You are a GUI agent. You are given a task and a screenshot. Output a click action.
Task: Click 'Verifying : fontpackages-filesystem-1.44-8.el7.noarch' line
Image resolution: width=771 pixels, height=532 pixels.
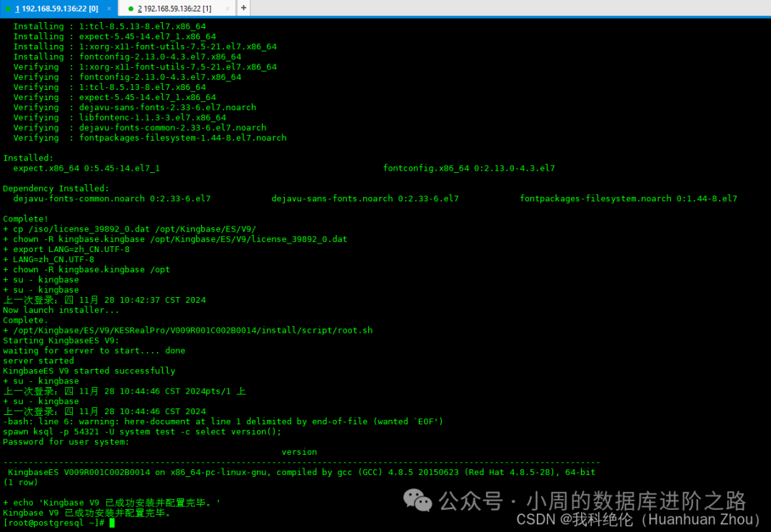[x=150, y=138]
